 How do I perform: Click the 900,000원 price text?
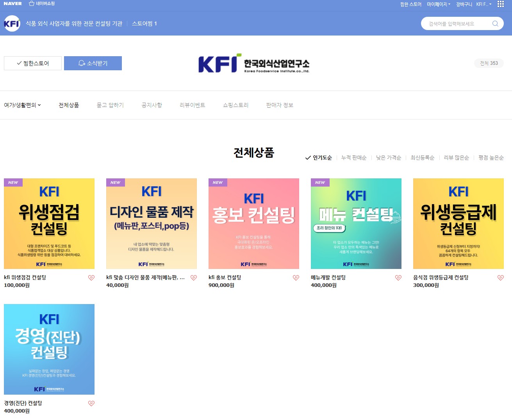click(x=221, y=285)
